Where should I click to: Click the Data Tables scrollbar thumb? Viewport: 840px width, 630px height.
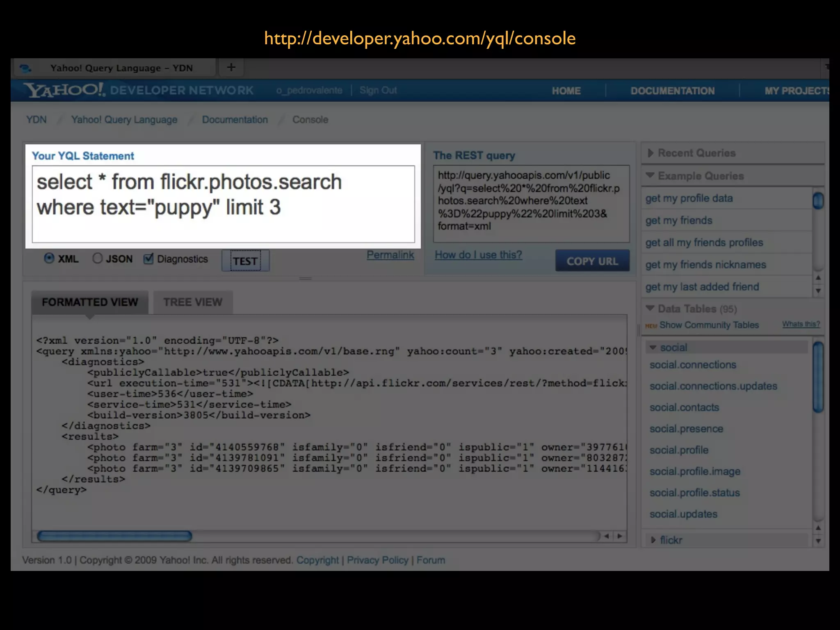pos(818,377)
